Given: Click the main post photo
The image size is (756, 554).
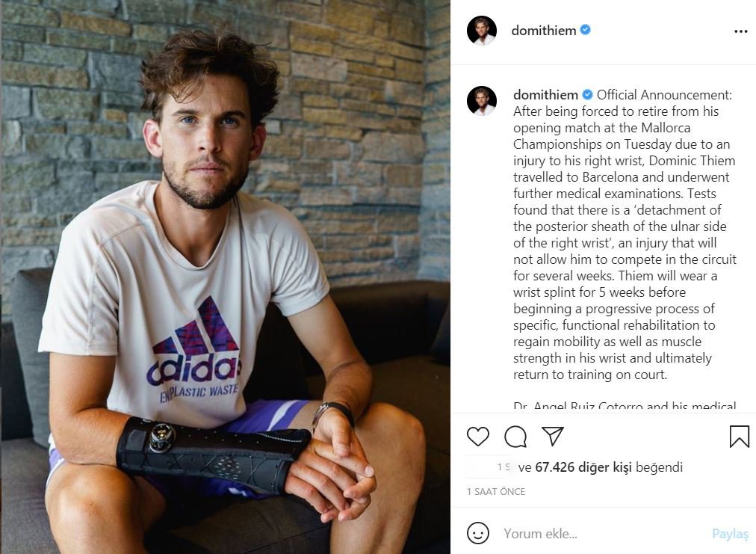Looking at the screenshot, I should click(226, 277).
